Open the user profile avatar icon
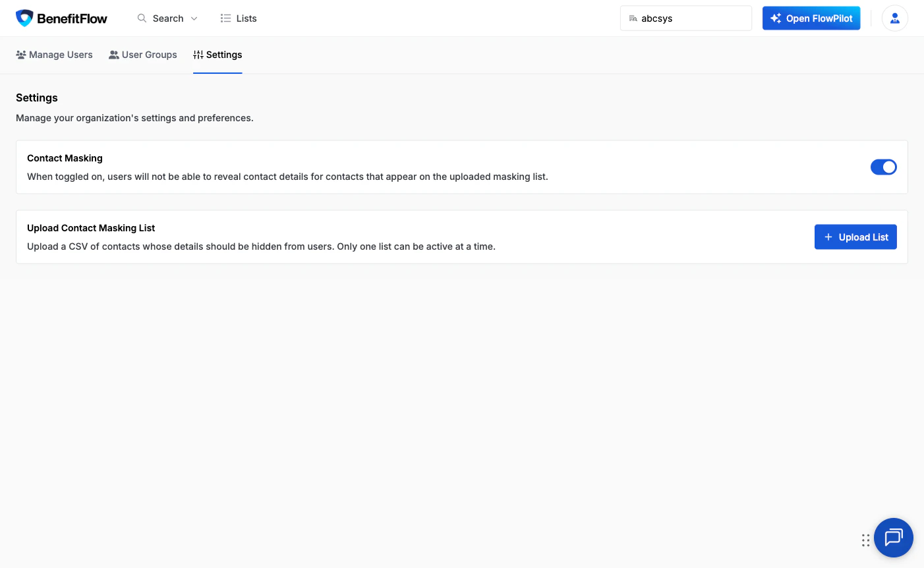The image size is (924, 568). [894, 18]
